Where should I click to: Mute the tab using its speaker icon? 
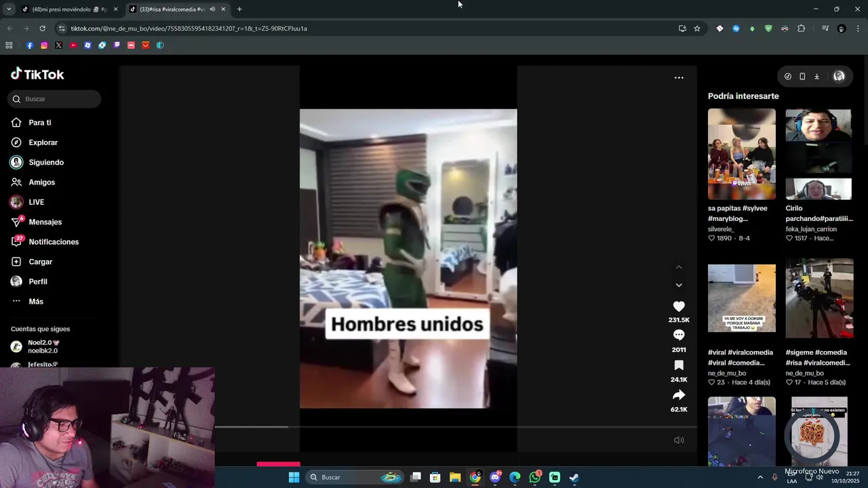tap(212, 9)
